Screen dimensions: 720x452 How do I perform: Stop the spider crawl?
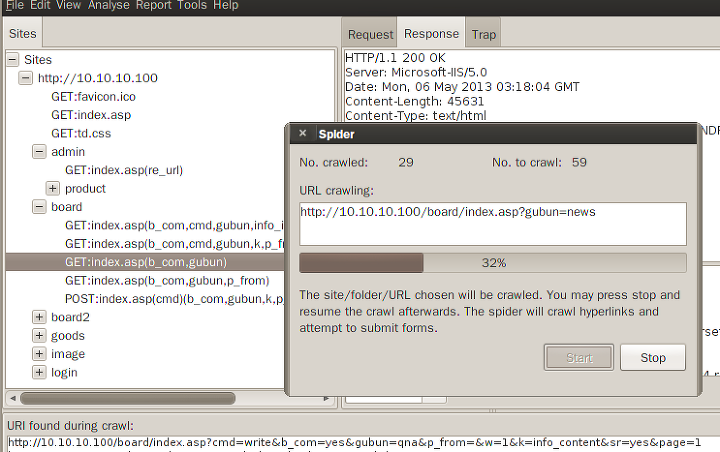(x=653, y=357)
